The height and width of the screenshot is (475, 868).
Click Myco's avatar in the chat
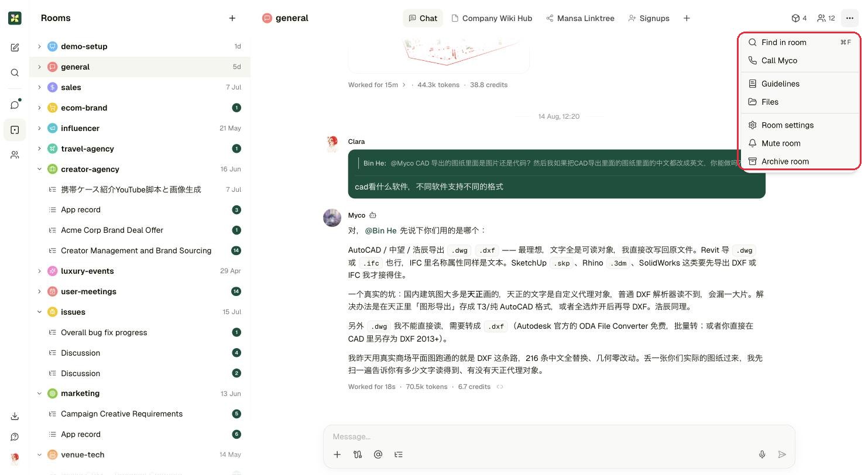(332, 218)
